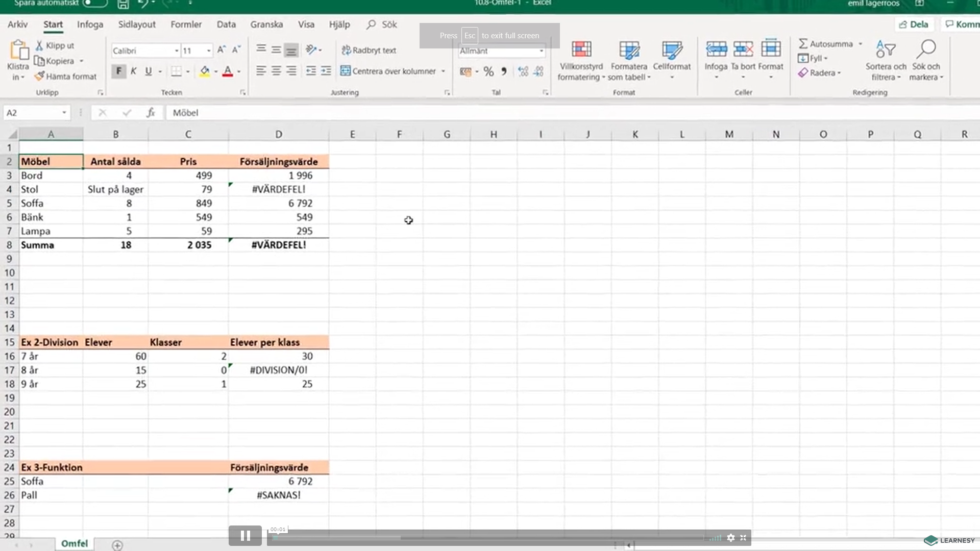Click the borders grid icon
This screenshot has width=980, height=551.
176,71
